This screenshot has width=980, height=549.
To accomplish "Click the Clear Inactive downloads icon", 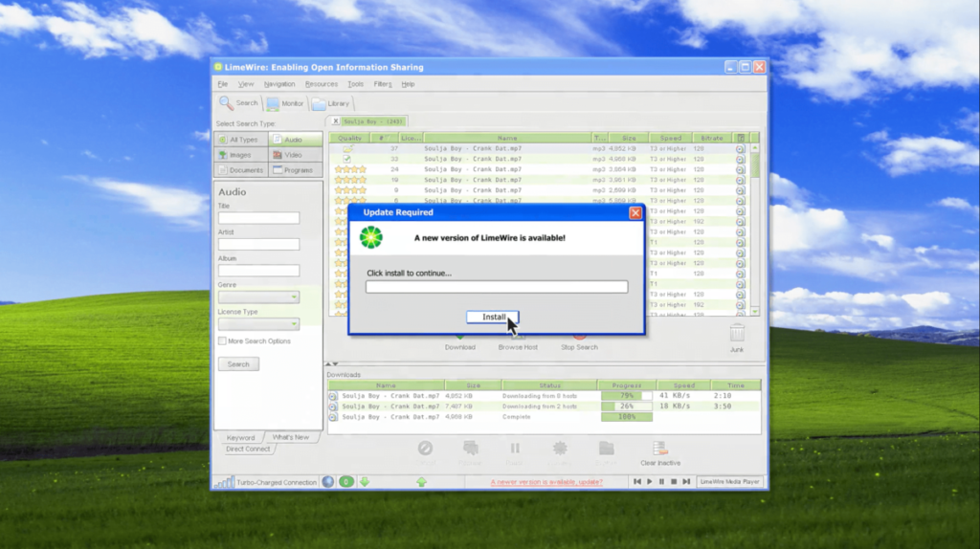I will [x=659, y=449].
